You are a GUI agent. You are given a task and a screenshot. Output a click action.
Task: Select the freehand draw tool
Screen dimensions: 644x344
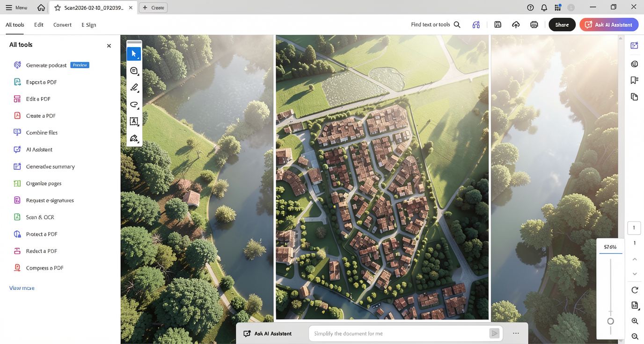pyautogui.click(x=134, y=105)
